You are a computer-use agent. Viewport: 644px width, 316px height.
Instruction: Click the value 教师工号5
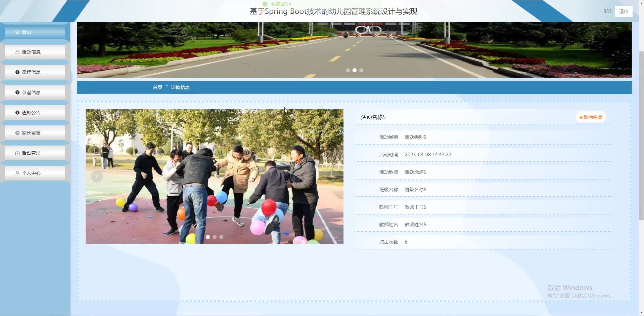[x=415, y=207]
